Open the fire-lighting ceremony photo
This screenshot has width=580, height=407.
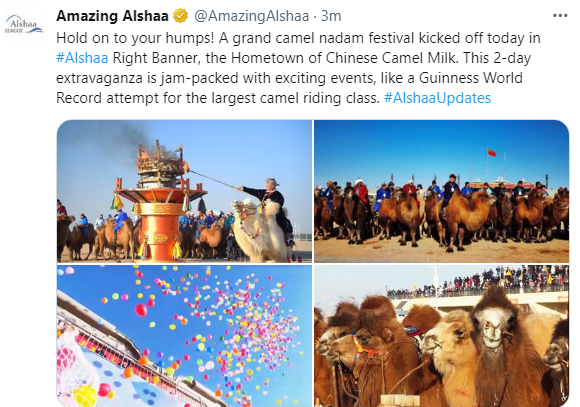[x=184, y=191]
